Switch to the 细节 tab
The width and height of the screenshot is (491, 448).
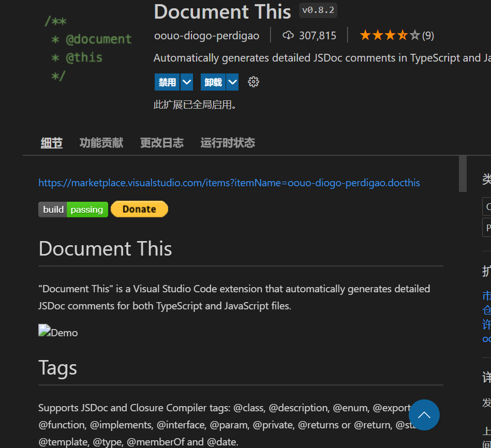[x=52, y=143]
